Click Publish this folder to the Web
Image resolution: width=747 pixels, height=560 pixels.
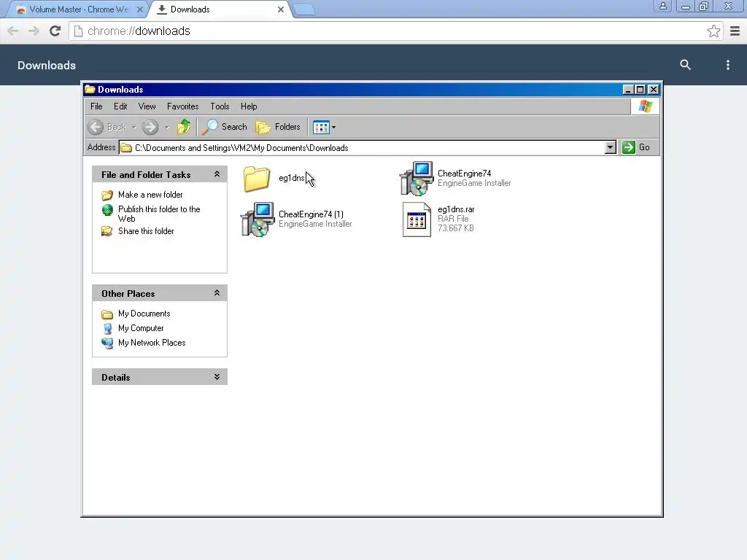(158, 214)
